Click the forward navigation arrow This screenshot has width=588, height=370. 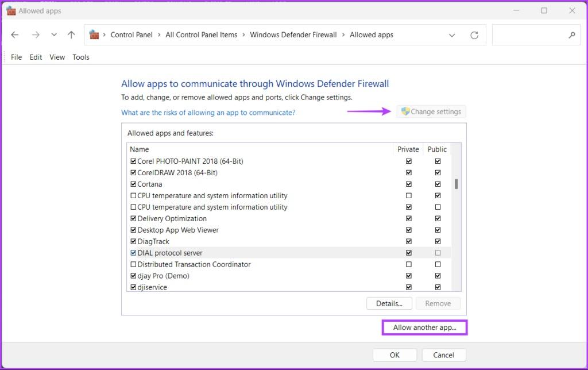pos(36,35)
